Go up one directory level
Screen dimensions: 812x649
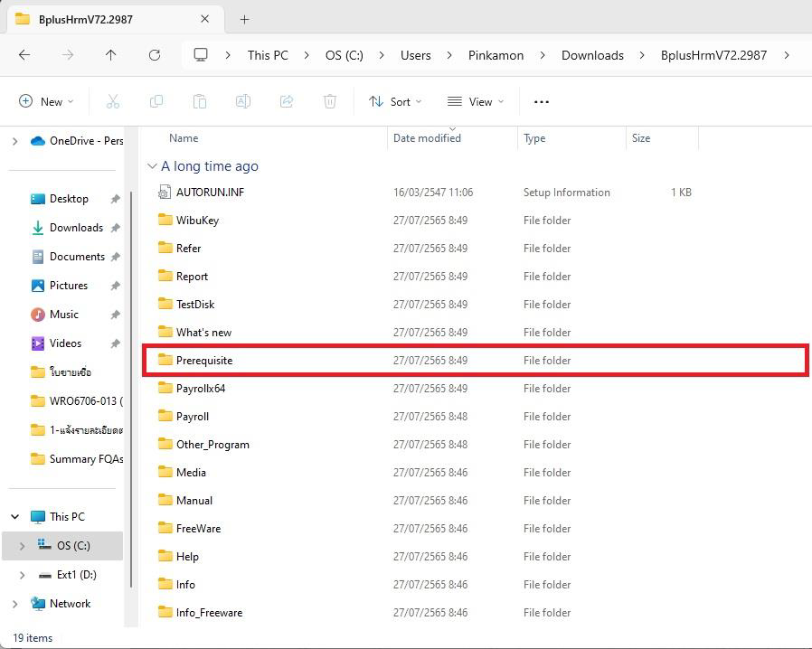111,55
